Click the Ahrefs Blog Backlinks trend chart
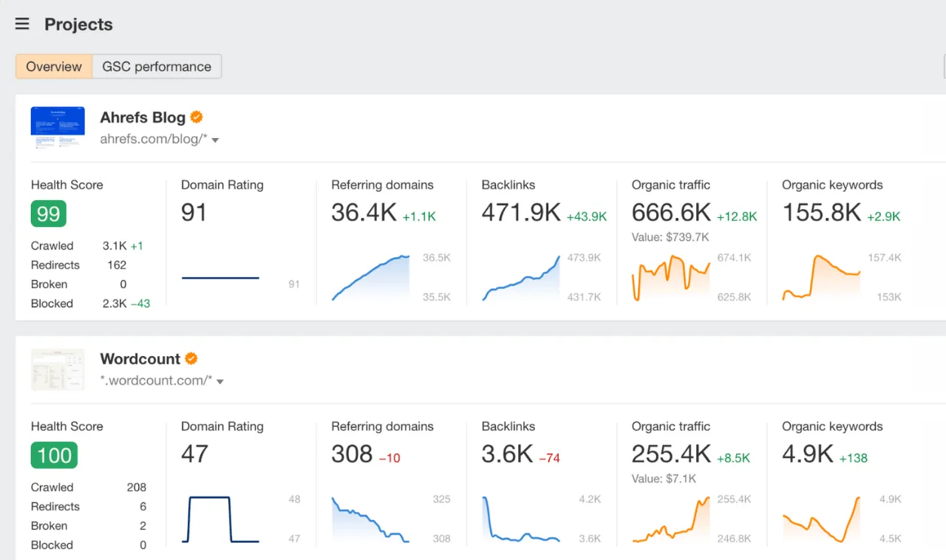The height and width of the screenshot is (560, 946). point(521,278)
